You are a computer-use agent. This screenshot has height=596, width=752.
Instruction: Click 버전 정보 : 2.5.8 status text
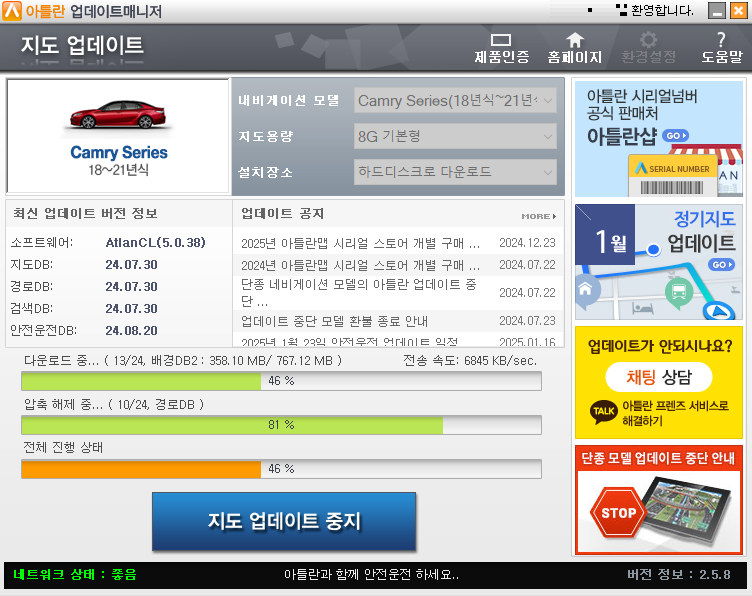(679, 574)
